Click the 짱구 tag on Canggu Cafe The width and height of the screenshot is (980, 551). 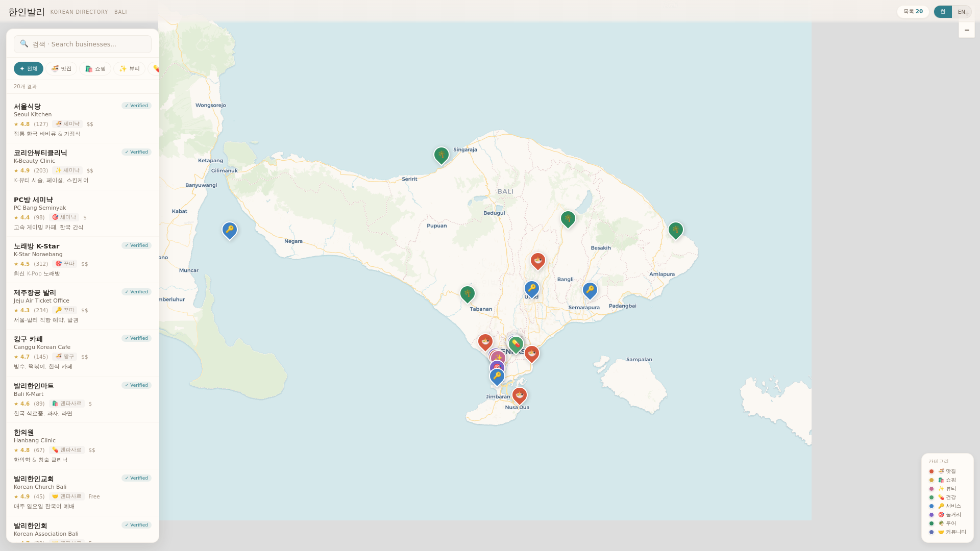click(65, 357)
